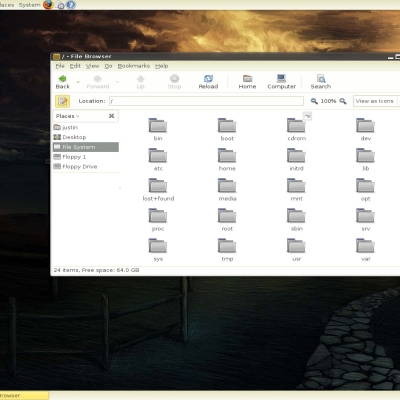The image size is (400, 400).
Task: Click inside the Location path field
Action: point(206,101)
